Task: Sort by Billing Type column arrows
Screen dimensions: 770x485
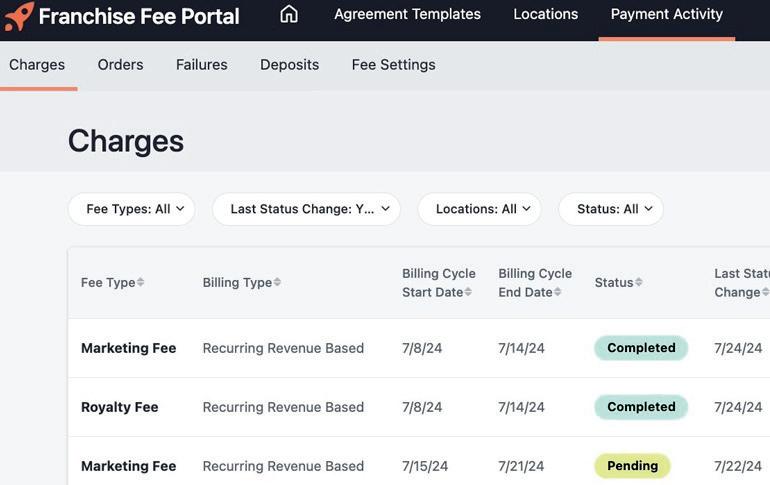Action: point(277,283)
